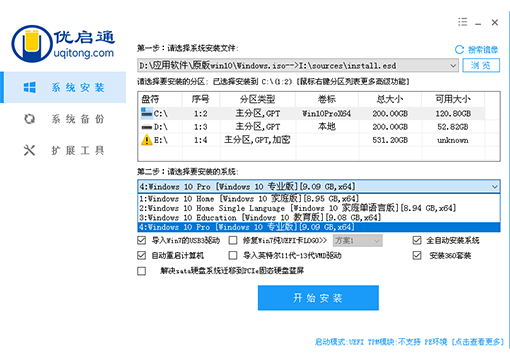
Task: Click the C:\ drive icon in partition list
Action: pos(147,113)
